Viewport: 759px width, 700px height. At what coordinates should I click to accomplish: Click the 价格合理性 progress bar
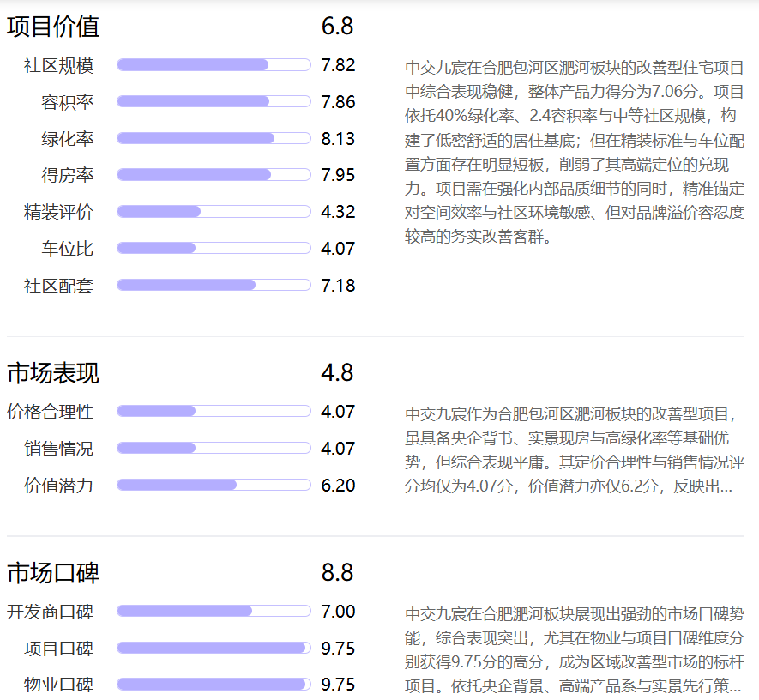[214, 412]
